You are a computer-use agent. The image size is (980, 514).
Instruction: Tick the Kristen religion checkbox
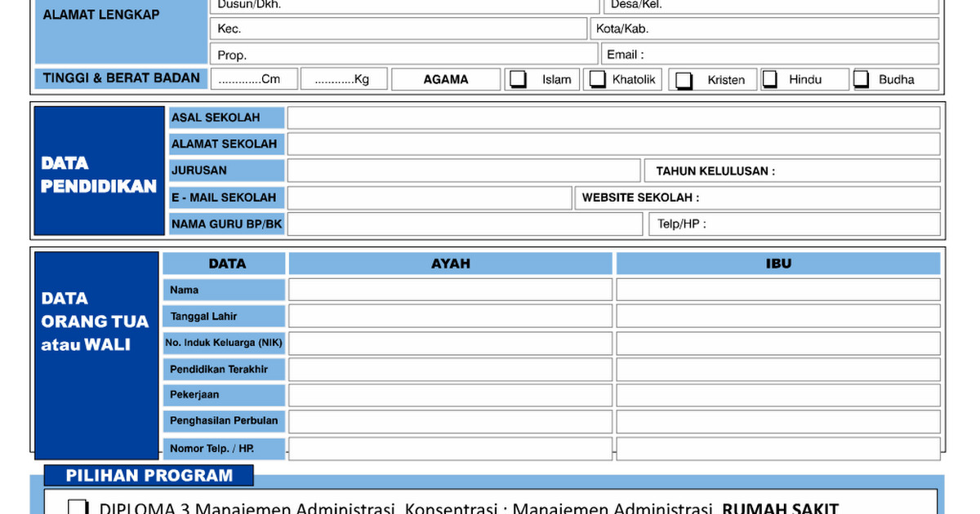(x=684, y=80)
